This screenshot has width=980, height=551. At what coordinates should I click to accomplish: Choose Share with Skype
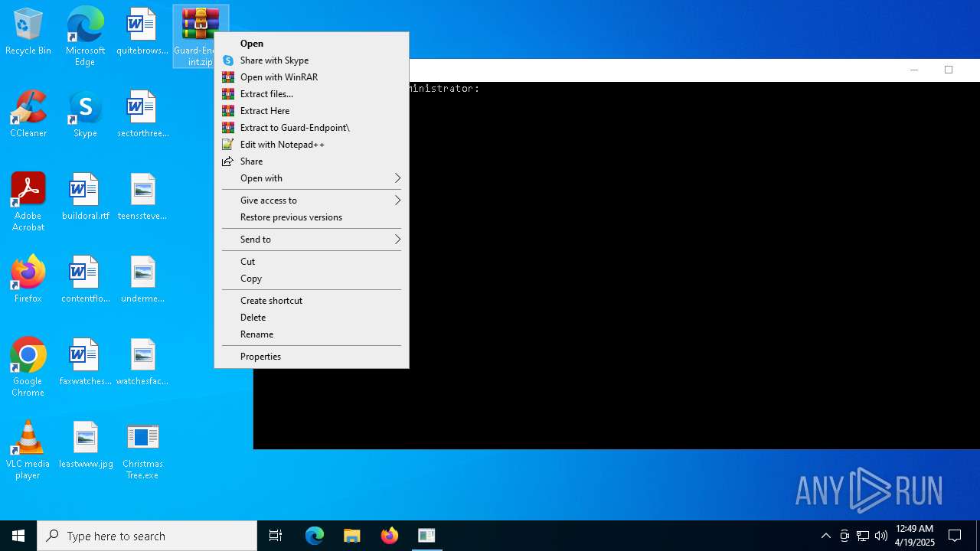pos(312,60)
